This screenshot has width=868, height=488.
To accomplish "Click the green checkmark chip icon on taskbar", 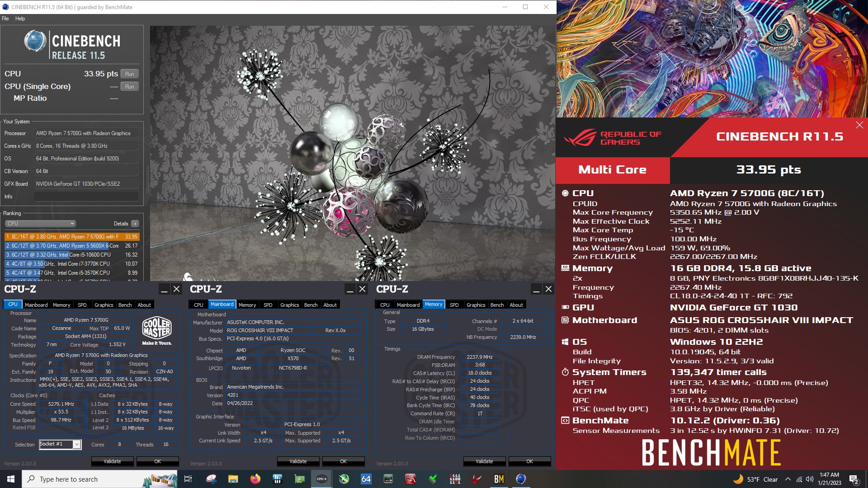I will (433, 479).
